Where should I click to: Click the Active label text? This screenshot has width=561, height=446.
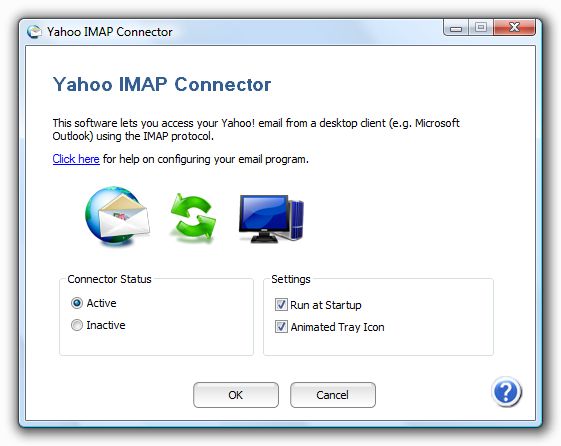[x=102, y=303]
